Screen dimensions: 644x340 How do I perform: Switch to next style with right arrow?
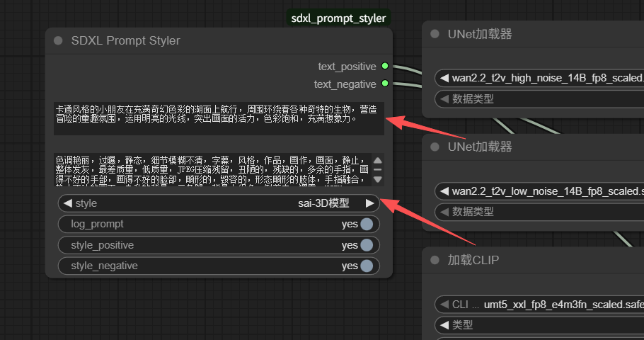pyautogui.click(x=369, y=203)
